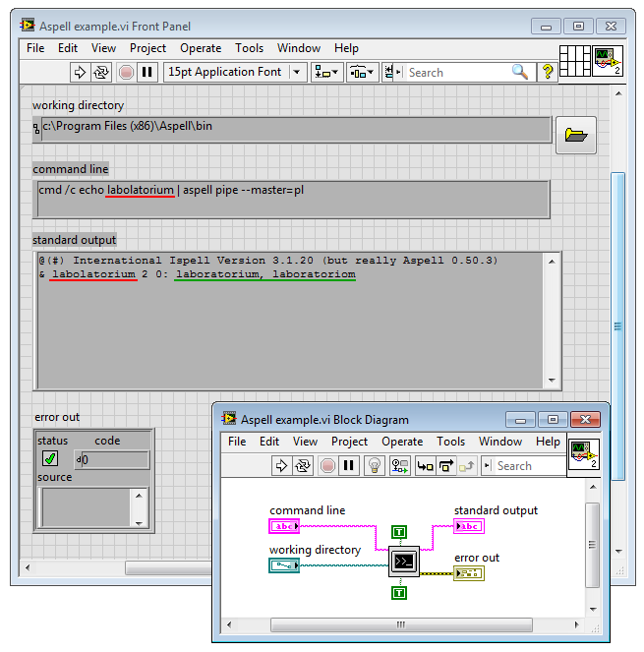Show Context Help with yellow question mark

[548, 73]
